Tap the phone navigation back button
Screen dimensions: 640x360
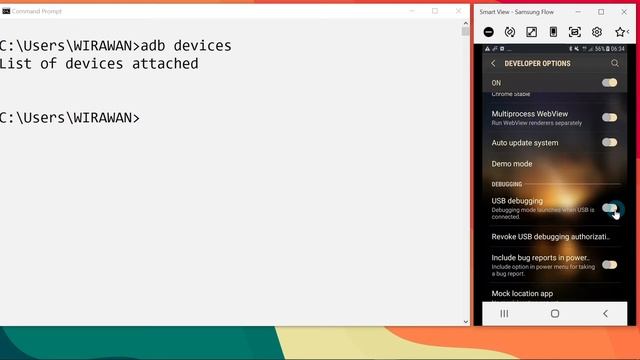605,313
